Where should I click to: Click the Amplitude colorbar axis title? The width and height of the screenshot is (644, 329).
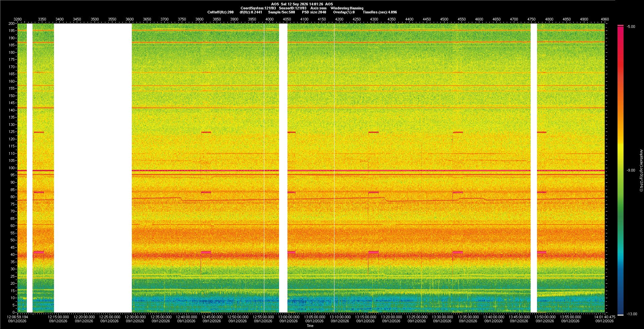(x=641, y=171)
